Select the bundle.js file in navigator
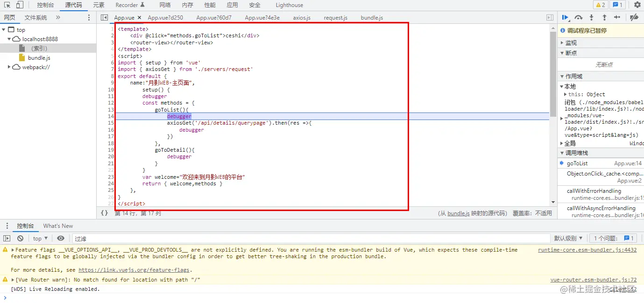644x303 pixels. (39, 58)
